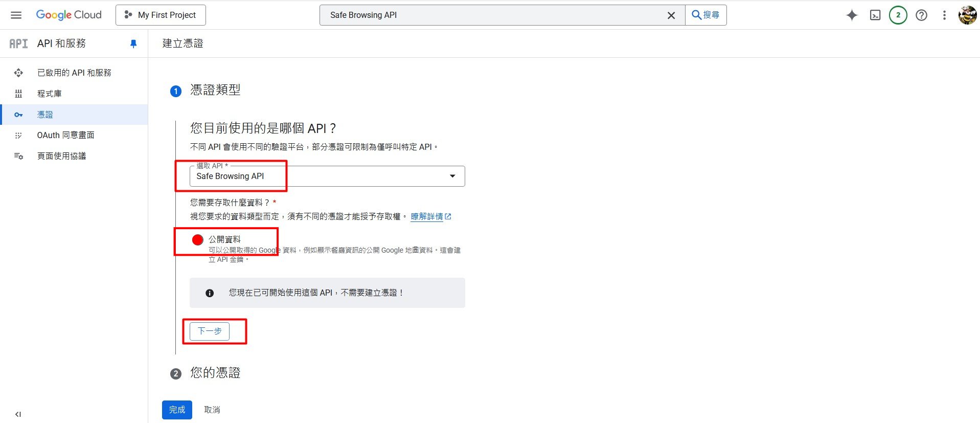Activate Cloud Shell terminal icon
Image resolution: width=980 pixels, height=423 pixels.
(875, 15)
